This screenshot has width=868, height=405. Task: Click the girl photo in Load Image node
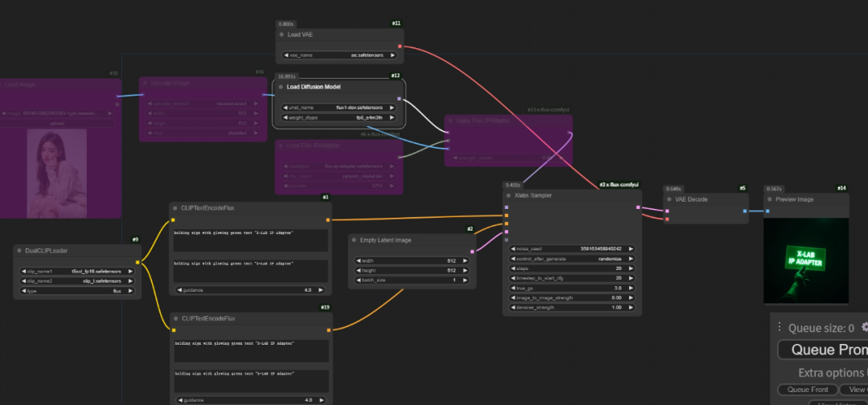pyautogui.click(x=57, y=174)
